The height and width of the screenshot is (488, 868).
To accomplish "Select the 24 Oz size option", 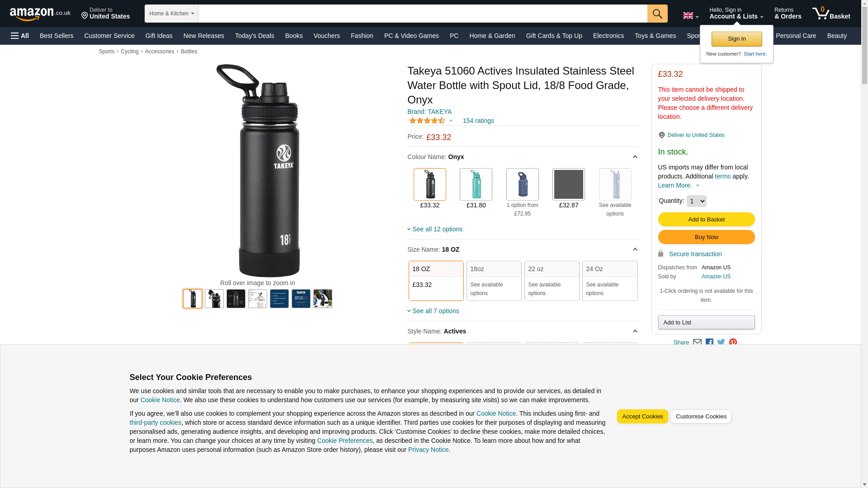I will click(x=609, y=281).
